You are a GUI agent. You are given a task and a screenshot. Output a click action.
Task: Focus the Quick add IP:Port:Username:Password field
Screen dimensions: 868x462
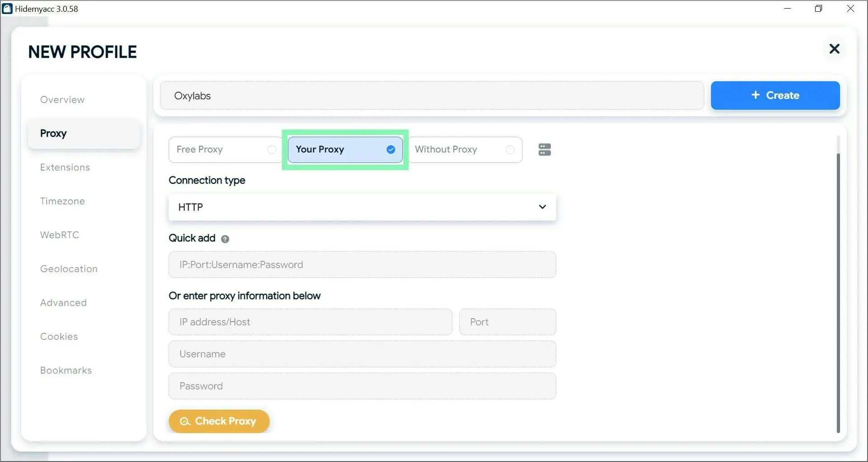pyautogui.click(x=362, y=264)
